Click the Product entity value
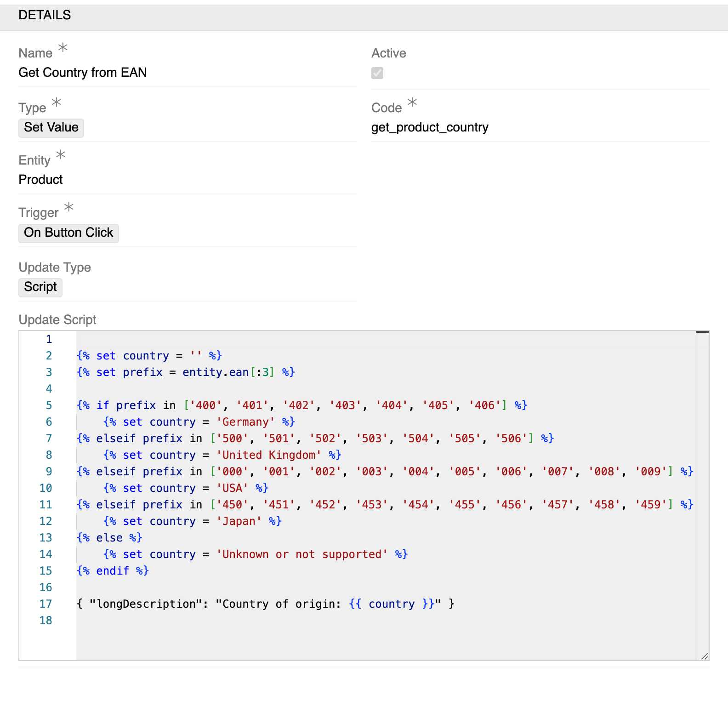The height and width of the screenshot is (707, 728). click(x=41, y=180)
